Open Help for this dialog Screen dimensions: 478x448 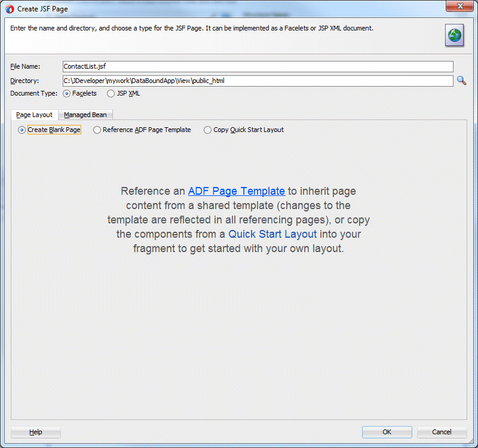click(x=36, y=432)
